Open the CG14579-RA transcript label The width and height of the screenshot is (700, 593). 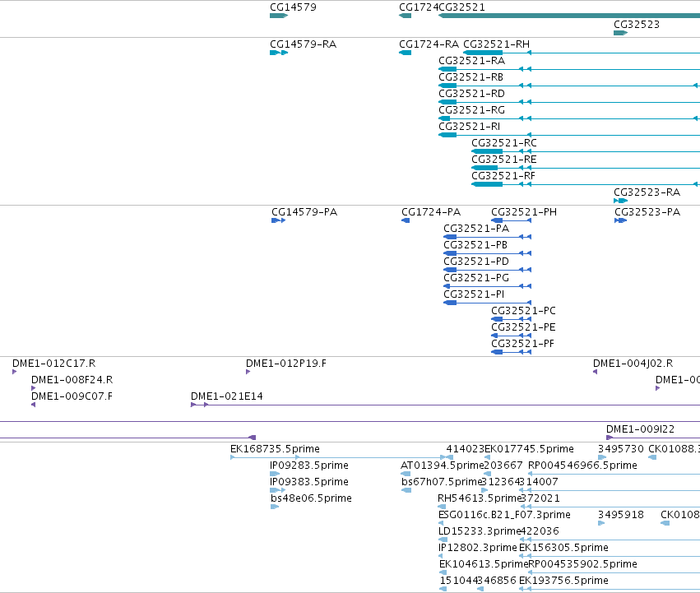click(304, 44)
